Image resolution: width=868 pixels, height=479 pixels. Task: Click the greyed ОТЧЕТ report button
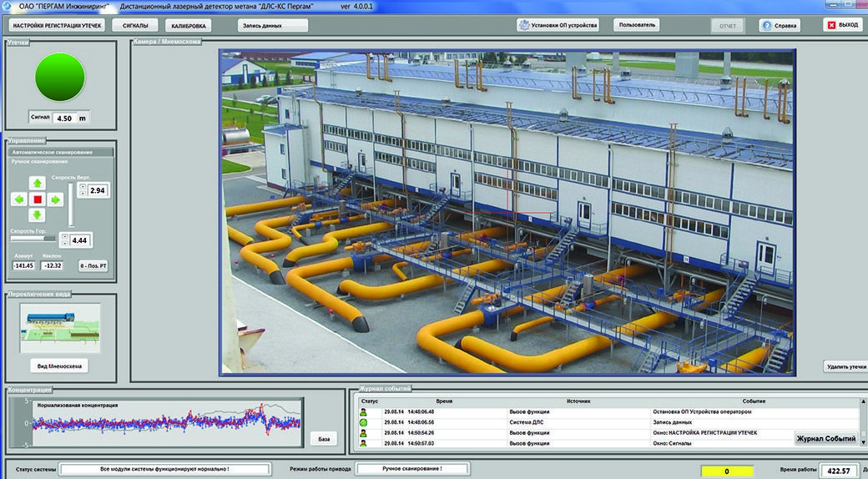tap(728, 26)
